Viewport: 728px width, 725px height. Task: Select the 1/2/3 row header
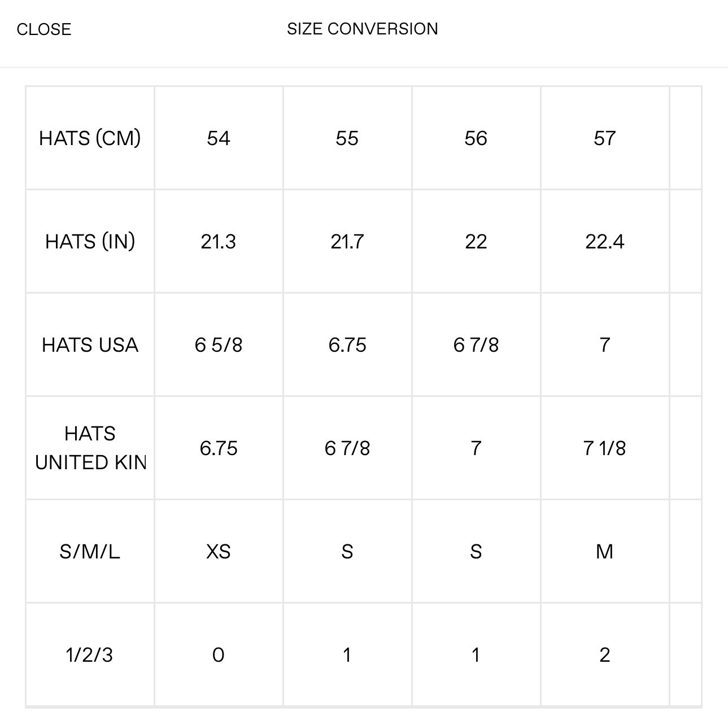[x=90, y=655]
